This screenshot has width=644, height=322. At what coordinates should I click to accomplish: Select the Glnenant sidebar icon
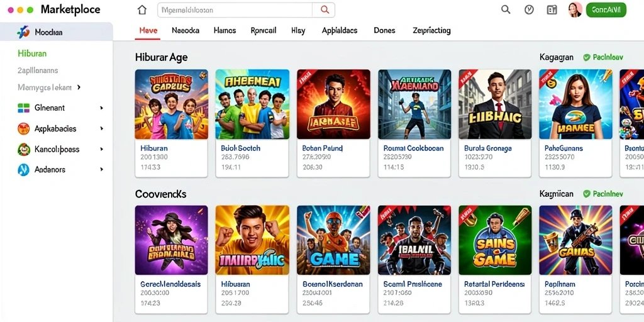pyautogui.click(x=24, y=108)
